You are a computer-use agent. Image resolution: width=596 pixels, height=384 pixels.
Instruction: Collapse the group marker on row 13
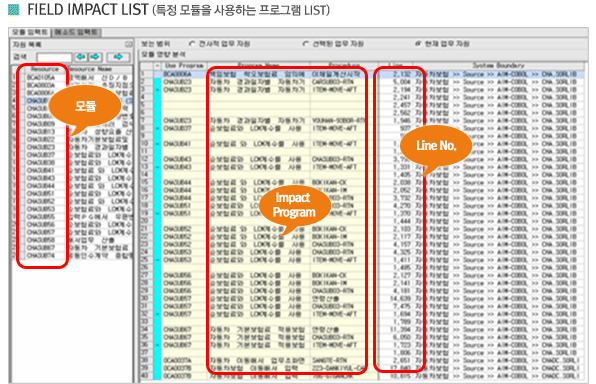[x=158, y=167]
